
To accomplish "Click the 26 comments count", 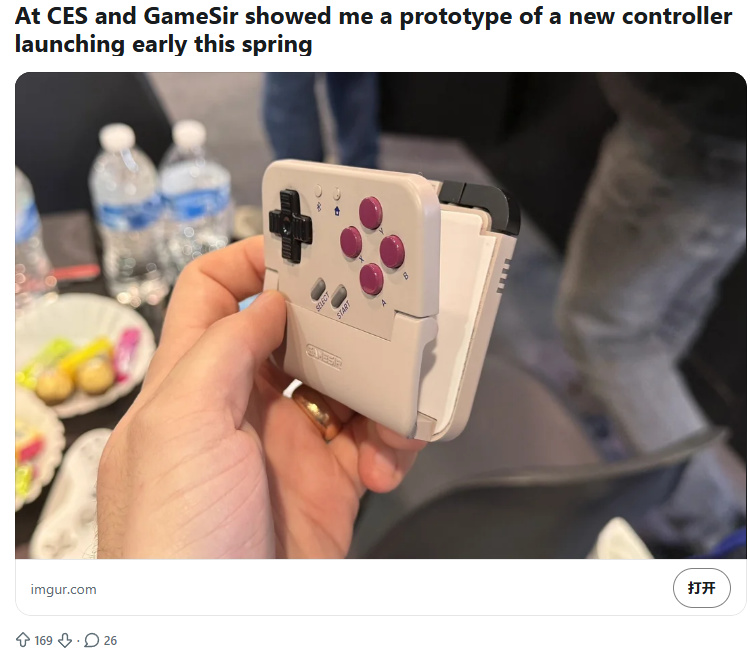I will point(110,640).
